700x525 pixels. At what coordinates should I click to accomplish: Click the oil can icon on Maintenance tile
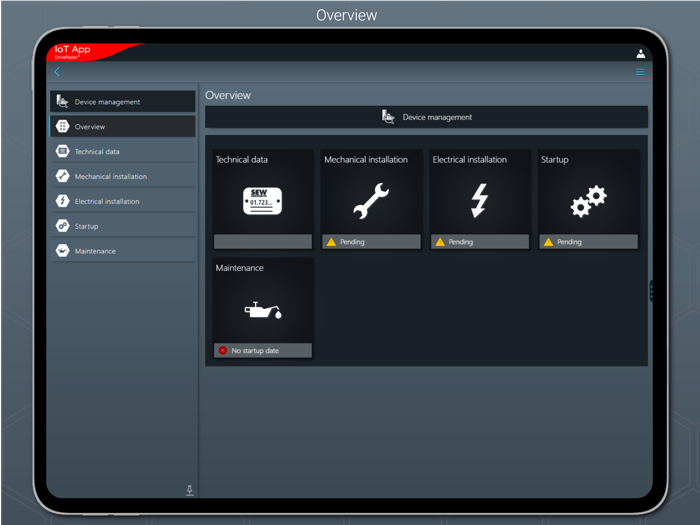coord(263,310)
